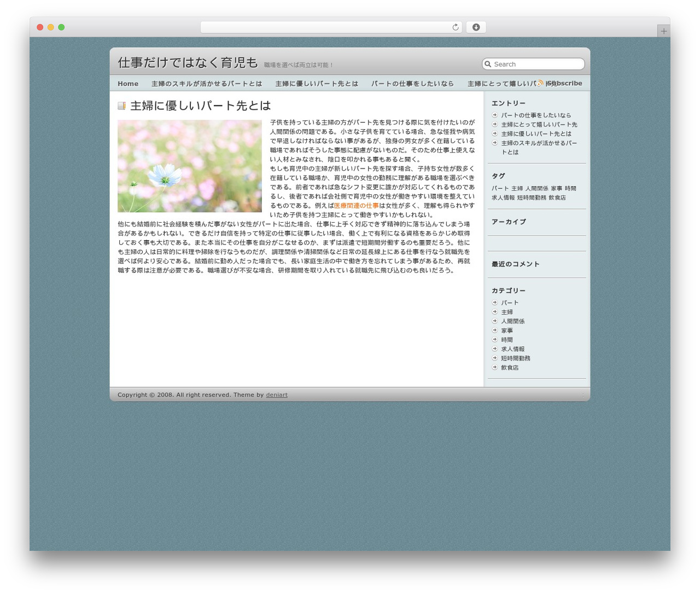
Task: Click the post icon beside the article title
Action: [121, 106]
